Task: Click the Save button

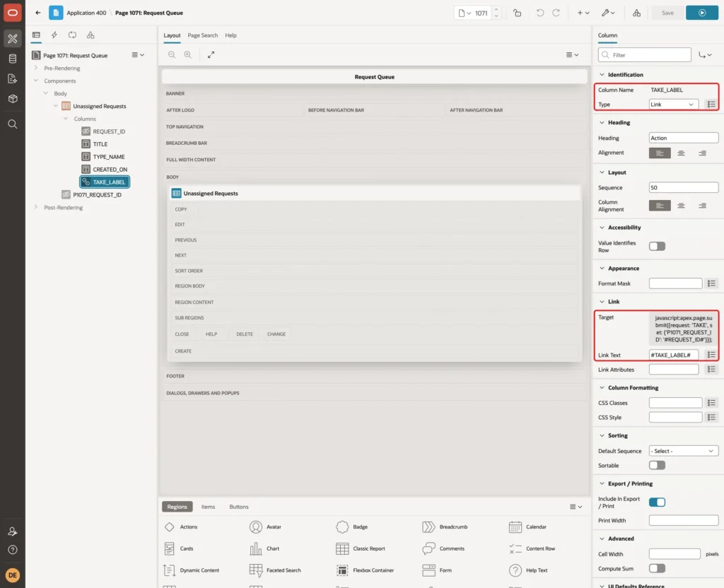Action: coord(667,13)
